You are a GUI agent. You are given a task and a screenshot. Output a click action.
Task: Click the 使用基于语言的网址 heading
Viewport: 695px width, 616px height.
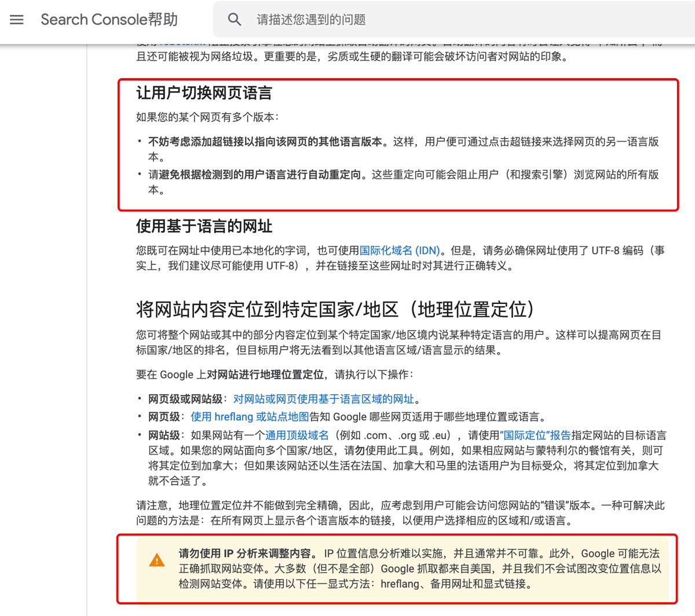(x=204, y=226)
